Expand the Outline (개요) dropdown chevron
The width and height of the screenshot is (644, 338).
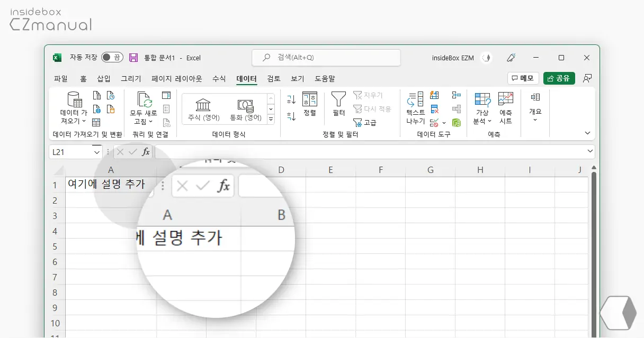tap(535, 121)
